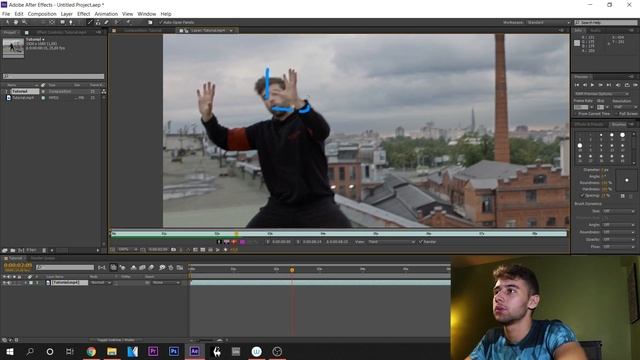Switch to Effects & Presets tab
This screenshot has width=640, height=360.
click(589, 124)
